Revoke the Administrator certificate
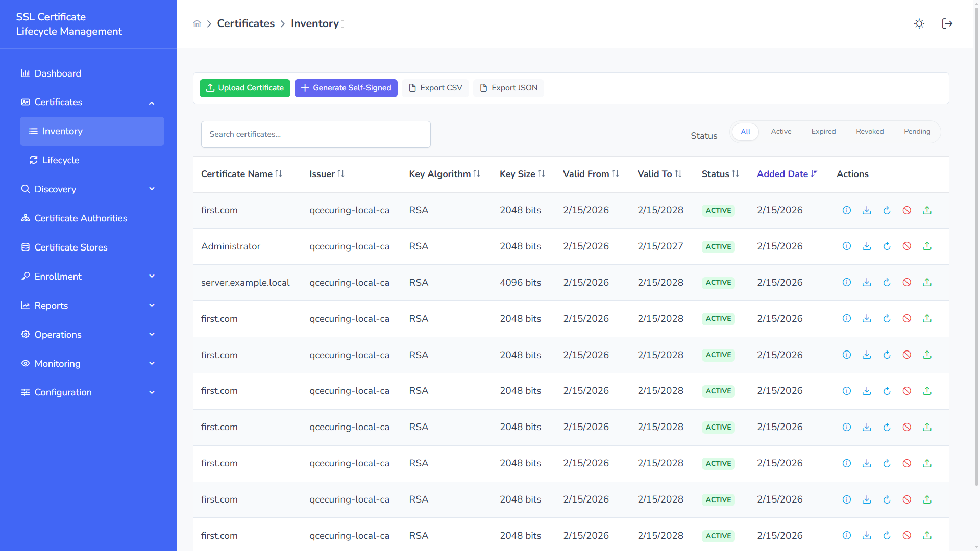The image size is (980, 551). [907, 246]
